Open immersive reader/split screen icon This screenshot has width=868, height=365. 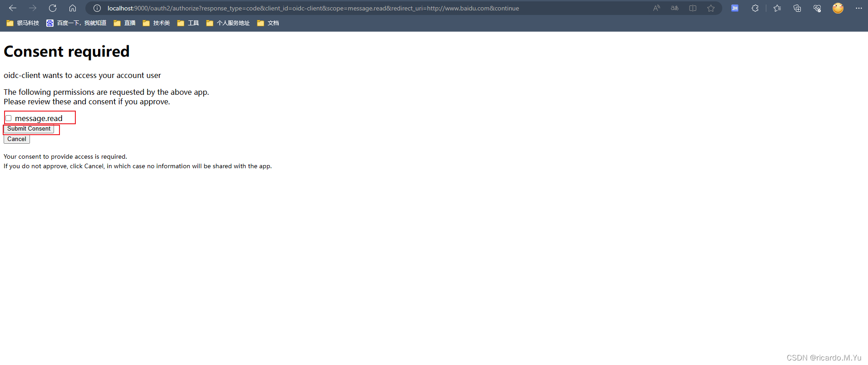(x=693, y=8)
